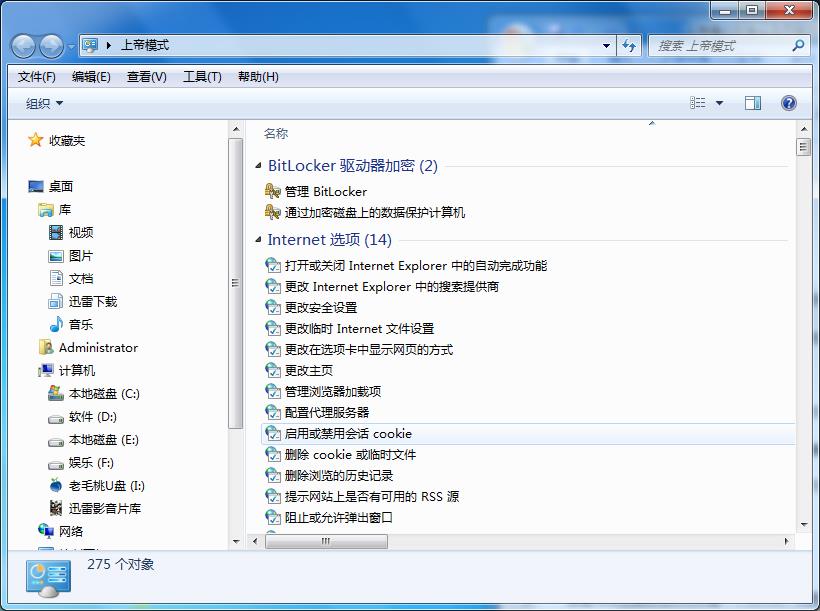820x611 pixels.
Task: Select 删除 cookie 或临时文件 item
Action: coord(350,455)
